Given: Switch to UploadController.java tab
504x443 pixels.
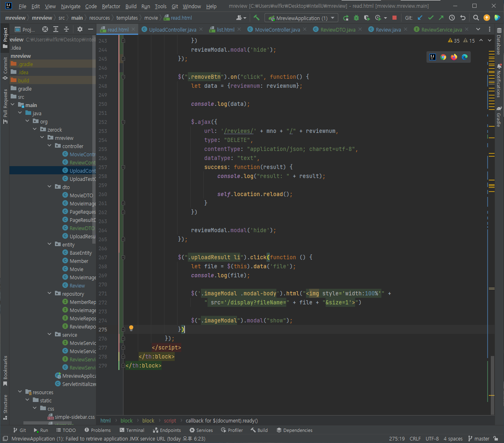Looking at the screenshot, I should 173,30.
